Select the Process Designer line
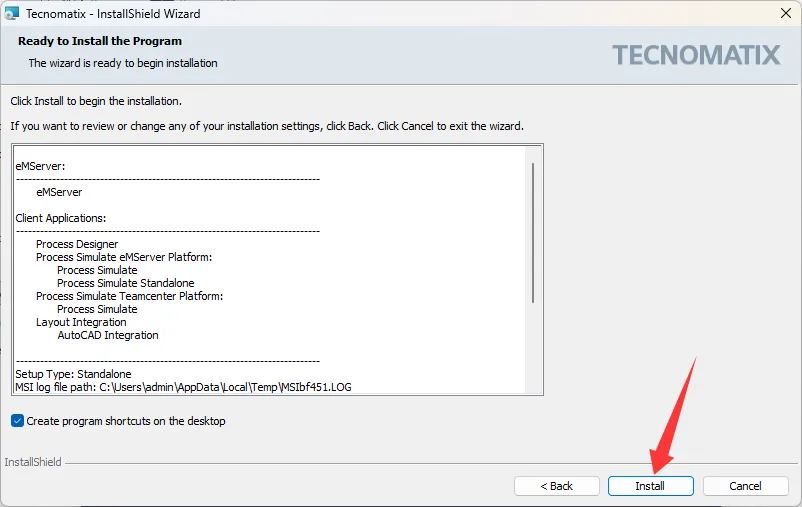Viewport: 802px width, 507px height. click(x=77, y=244)
